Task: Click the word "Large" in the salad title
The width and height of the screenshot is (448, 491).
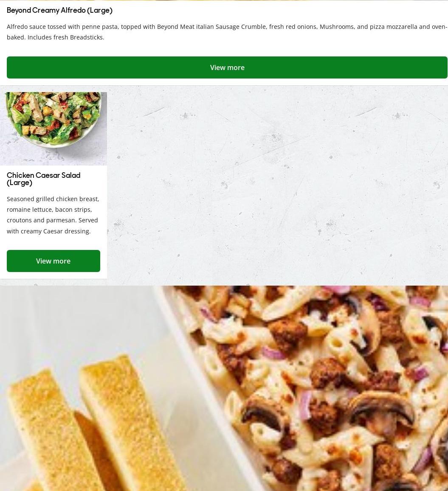Action: point(20,182)
